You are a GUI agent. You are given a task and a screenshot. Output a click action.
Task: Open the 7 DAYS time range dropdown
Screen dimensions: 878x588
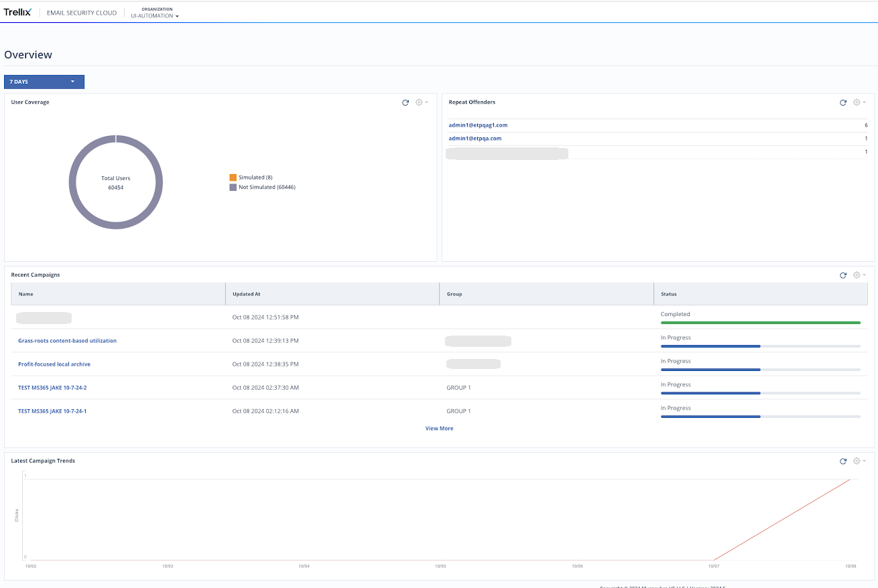(44, 82)
